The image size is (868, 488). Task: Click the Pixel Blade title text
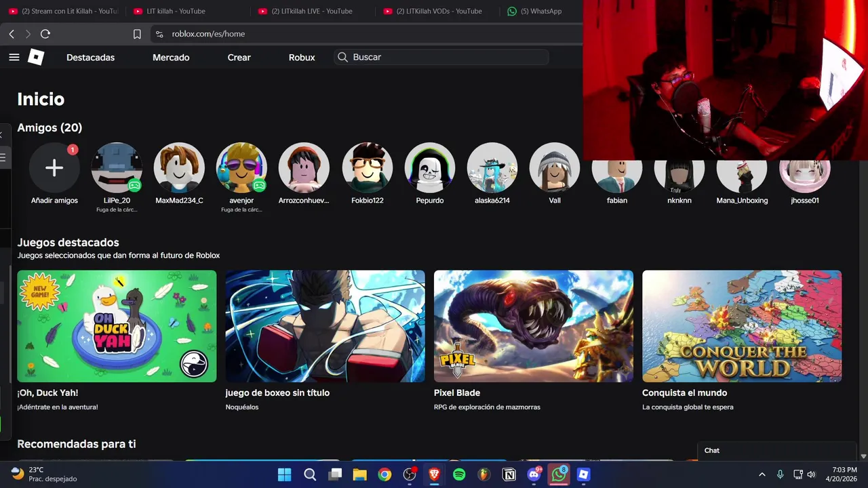[x=457, y=392]
